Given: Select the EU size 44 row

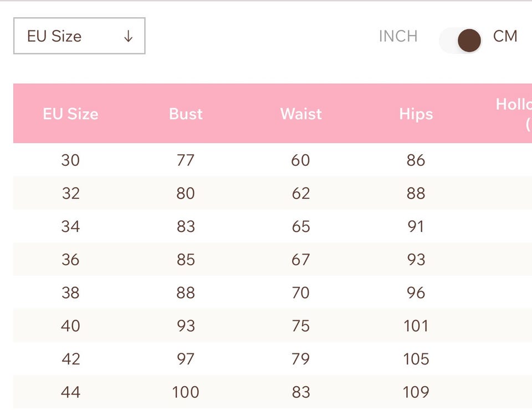Looking at the screenshot, I should click(x=273, y=392).
